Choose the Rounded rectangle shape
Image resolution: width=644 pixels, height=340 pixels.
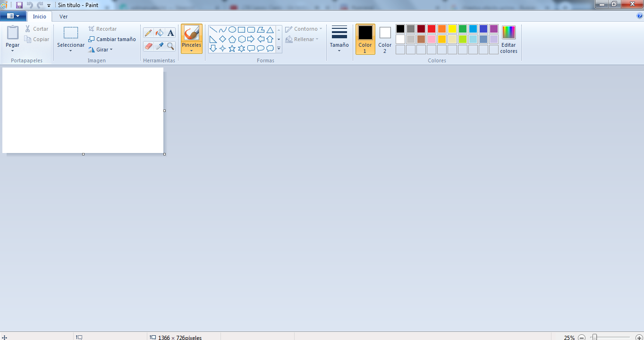coord(251,30)
